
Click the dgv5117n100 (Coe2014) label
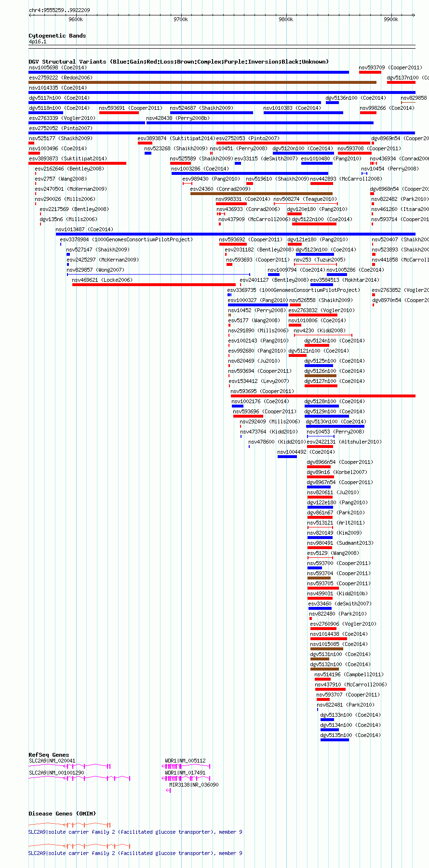pos(59,98)
